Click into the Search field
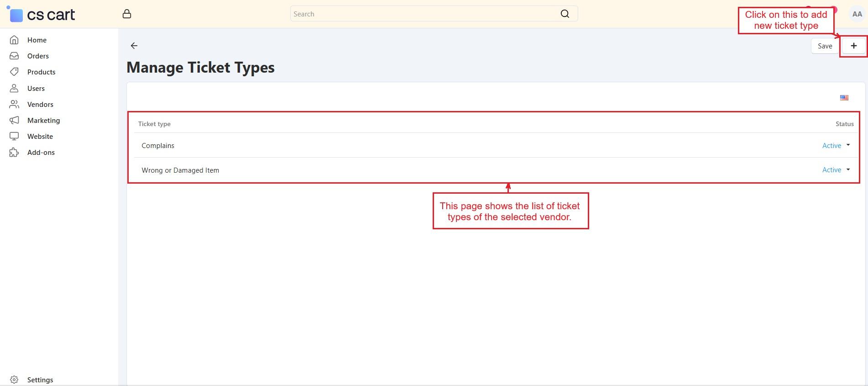 pyautogui.click(x=424, y=14)
